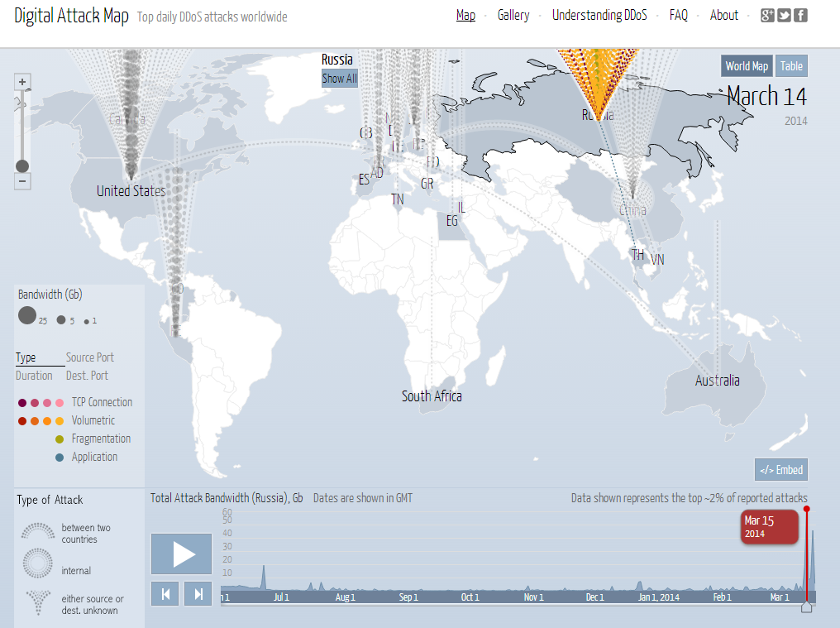Jump timeline to Oct 1
Image resolution: width=840 pixels, height=628 pixels.
470,597
